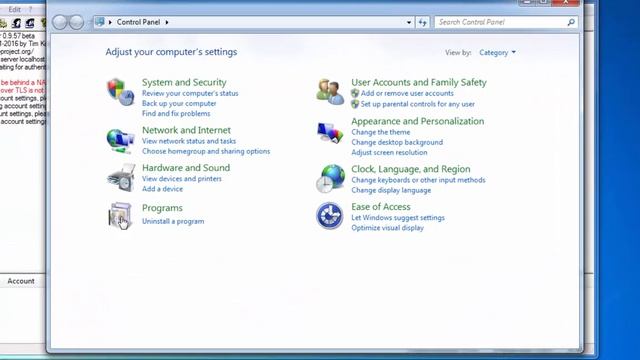
Task: View network status and tasks
Action: tap(189, 141)
